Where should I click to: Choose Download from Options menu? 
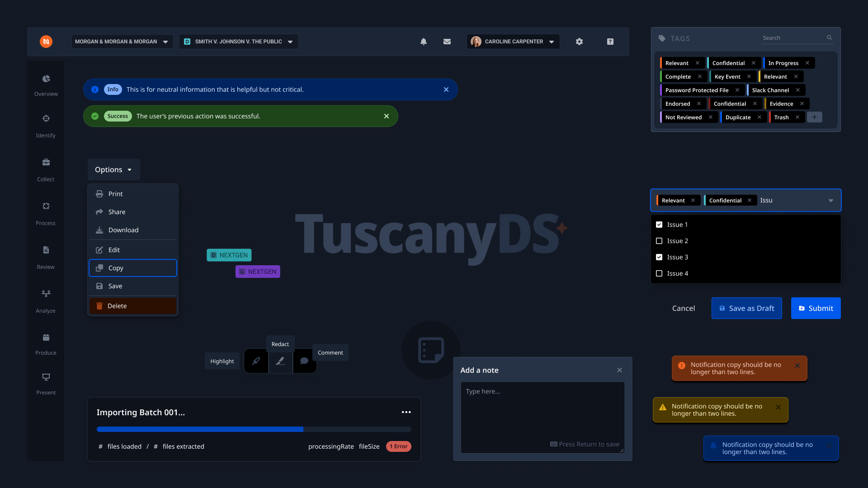point(133,230)
